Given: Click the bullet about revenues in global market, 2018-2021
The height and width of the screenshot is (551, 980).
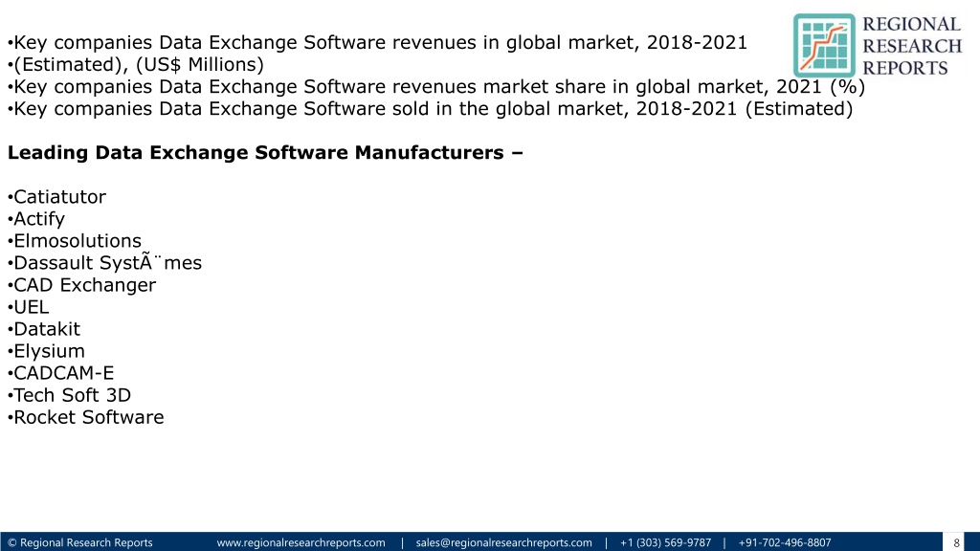Looking at the screenshot, I should tap(377, 42).
